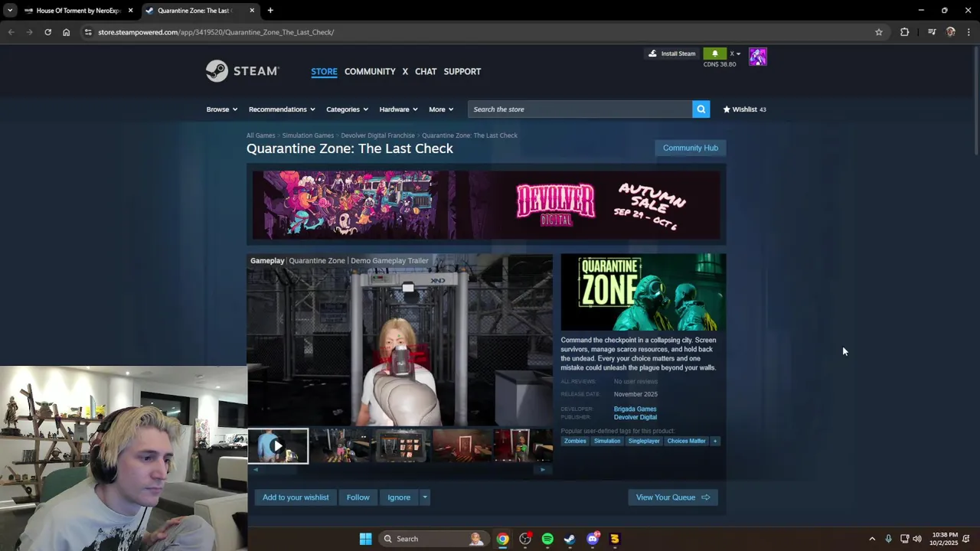Open Devolver Digital Franchise breadcrumb
The height and width of the screenshot is (551, 980).
[x=377, y=135]
